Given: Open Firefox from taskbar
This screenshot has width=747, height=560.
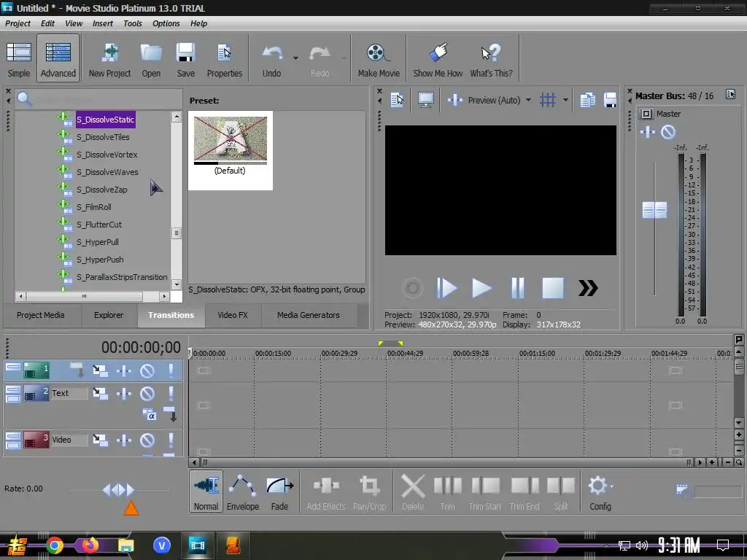Looking at the screenshot, I should coord(90,545).
